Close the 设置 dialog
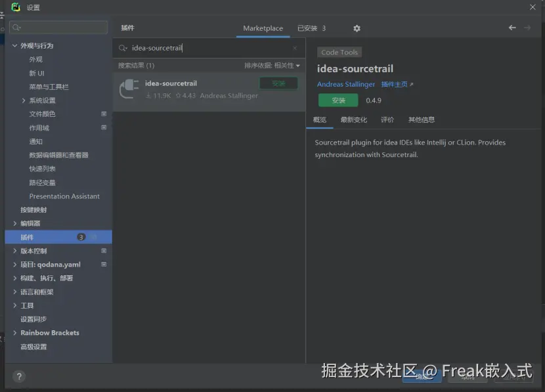Viewport: 545px width, 392px height. point(533,7)
